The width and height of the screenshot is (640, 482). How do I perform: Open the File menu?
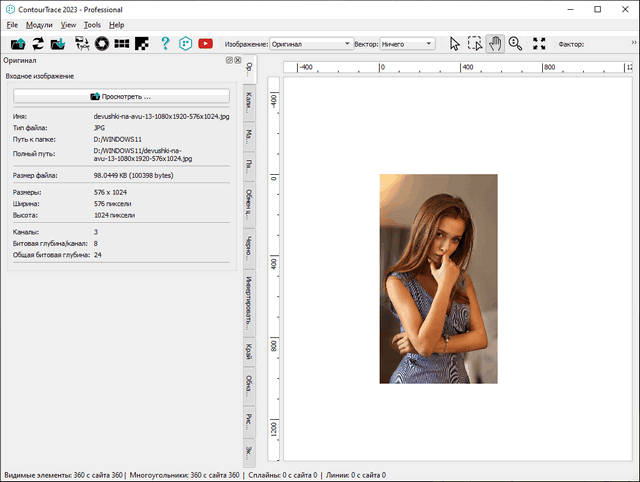(x=12, y=25)
